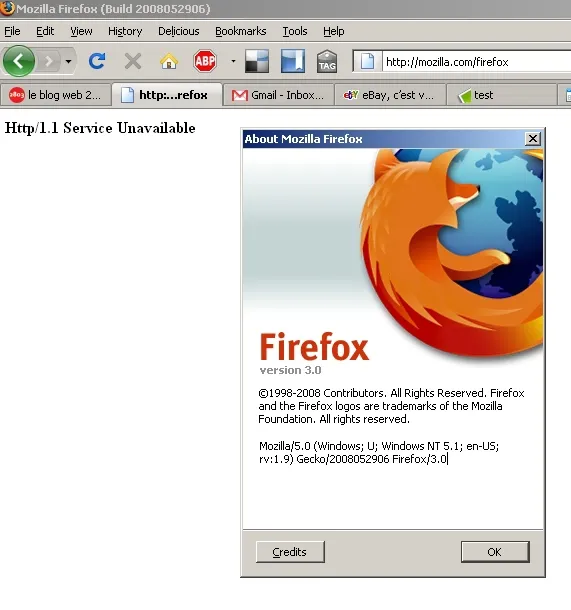Switch to the Gmail - Inbox tab

click(x=278, y=95)
